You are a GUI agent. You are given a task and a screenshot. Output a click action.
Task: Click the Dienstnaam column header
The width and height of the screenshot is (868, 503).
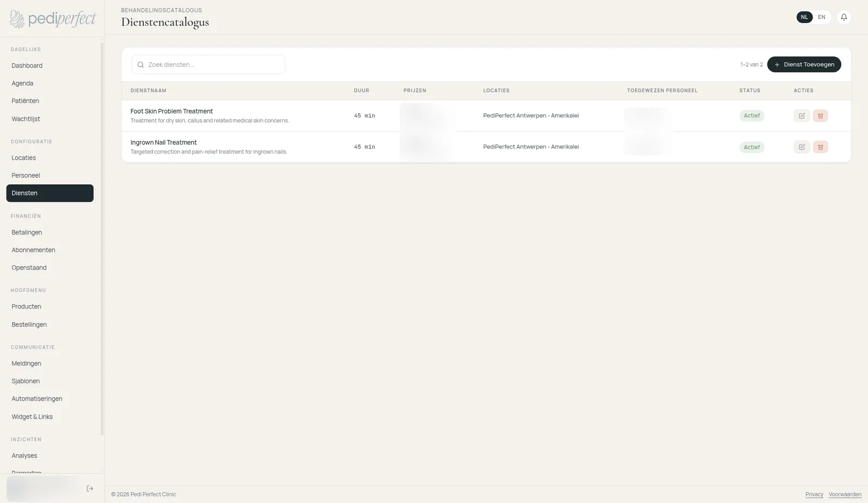coord(148,91)
